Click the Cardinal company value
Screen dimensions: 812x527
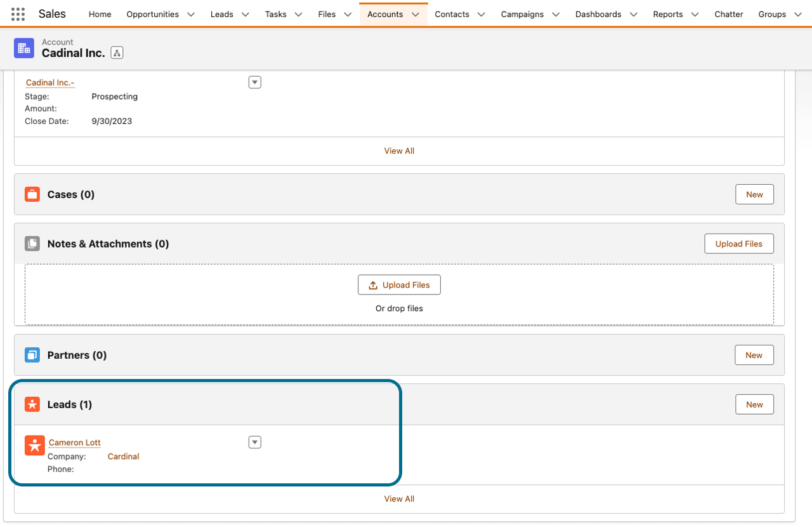pos(123,457)
